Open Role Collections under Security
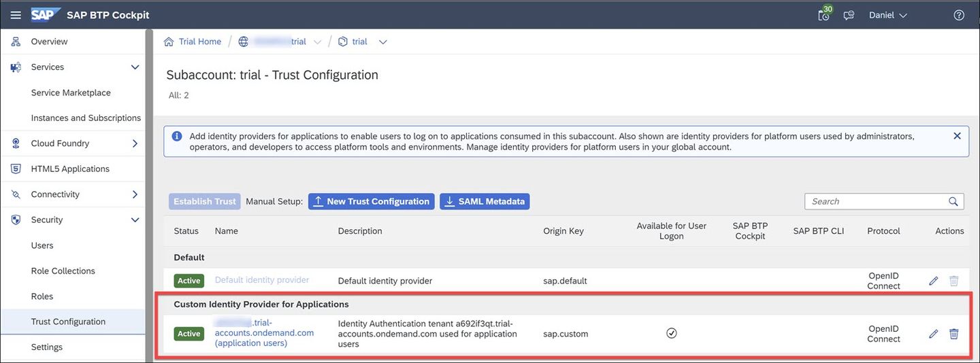This screenshot has height=363, width=980. (x=63, y=271)
